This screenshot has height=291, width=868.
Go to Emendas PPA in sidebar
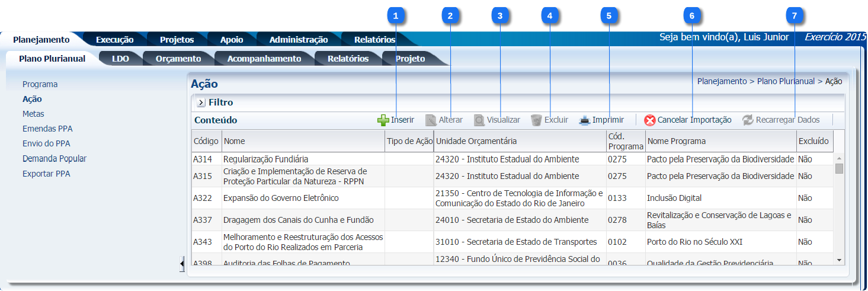click(47, 129)
